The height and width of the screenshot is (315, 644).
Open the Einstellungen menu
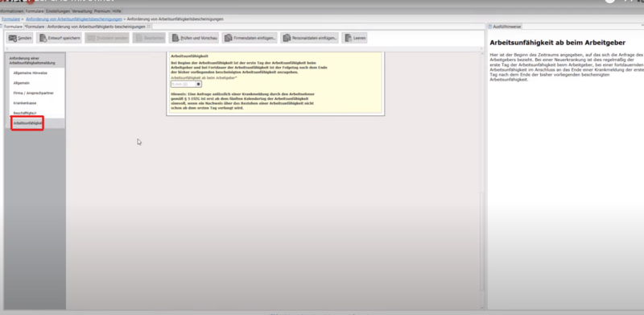pyautogui.click(x=57, y=11)
